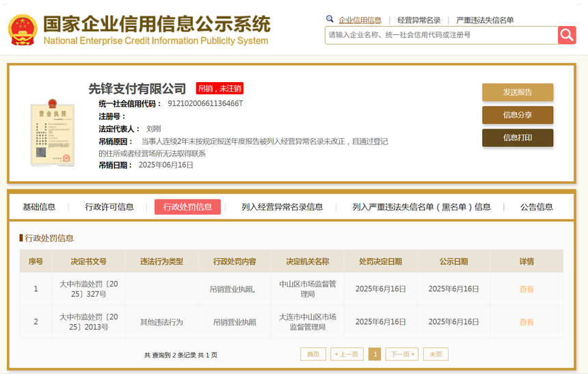The image size is (588, 374).
Task: Open the 列入严重违法失信名单（黑名单）信息 tab
Action: pyautogui.click(x=421, y=207)
